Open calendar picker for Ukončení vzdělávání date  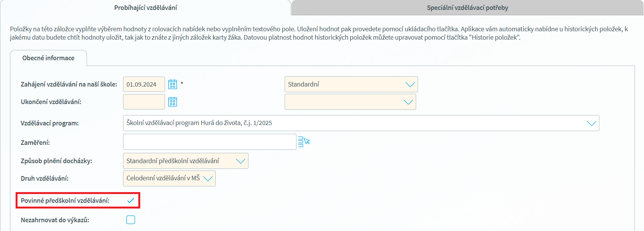point(173,102)
